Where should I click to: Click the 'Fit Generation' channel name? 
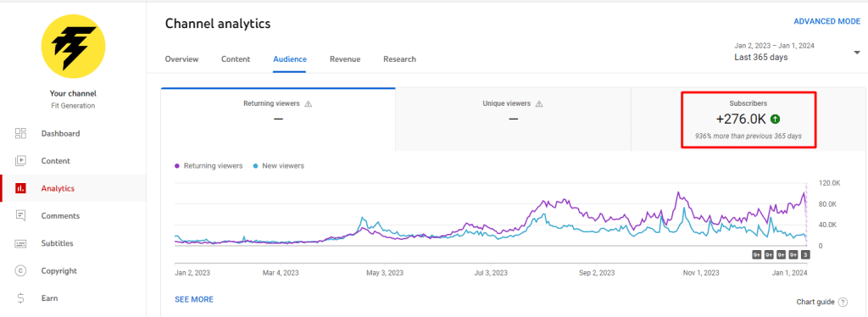pos(73,106)
